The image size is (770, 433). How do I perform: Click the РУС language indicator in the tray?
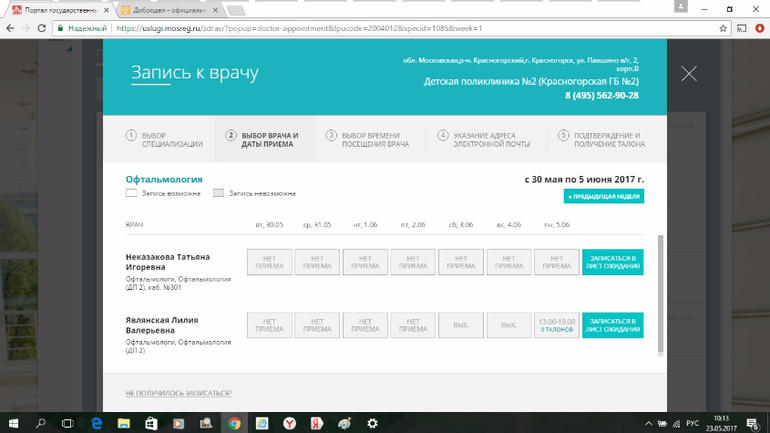692,423
